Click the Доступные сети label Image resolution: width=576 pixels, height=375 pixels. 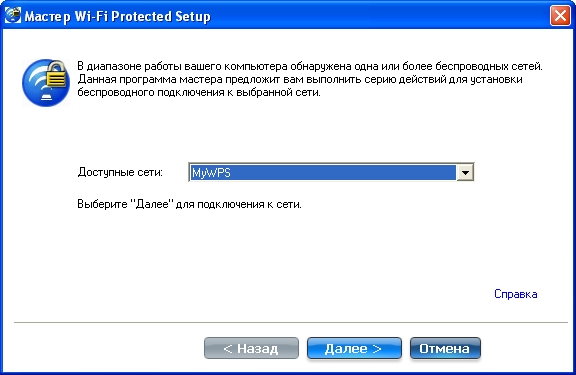120,172
